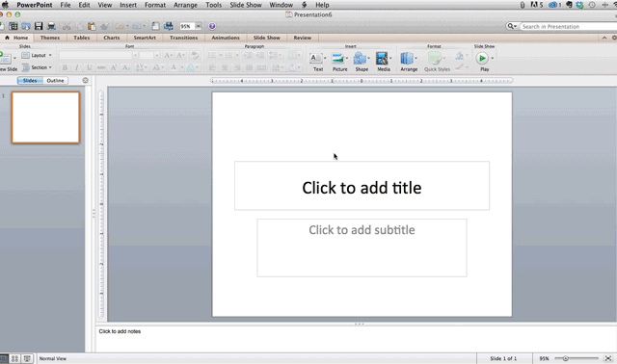Click the magnifier search icon
The height and width of the screenshot is (364, 617).
click(510, 26)
